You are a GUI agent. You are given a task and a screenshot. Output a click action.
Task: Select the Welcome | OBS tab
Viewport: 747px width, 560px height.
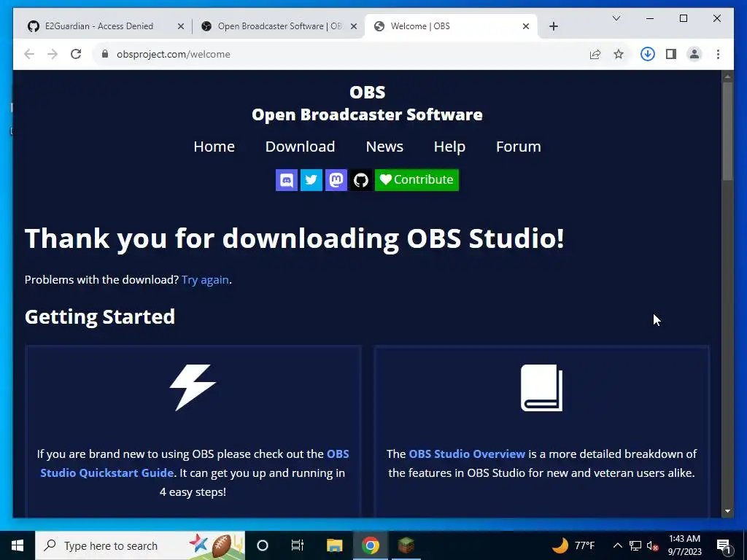point(450,26)
